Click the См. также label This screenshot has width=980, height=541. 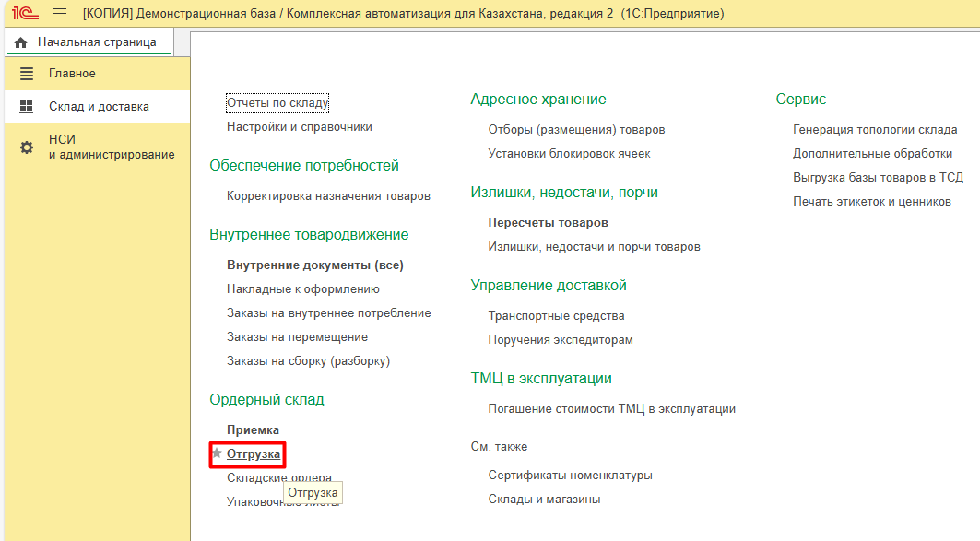click(499, 447)
